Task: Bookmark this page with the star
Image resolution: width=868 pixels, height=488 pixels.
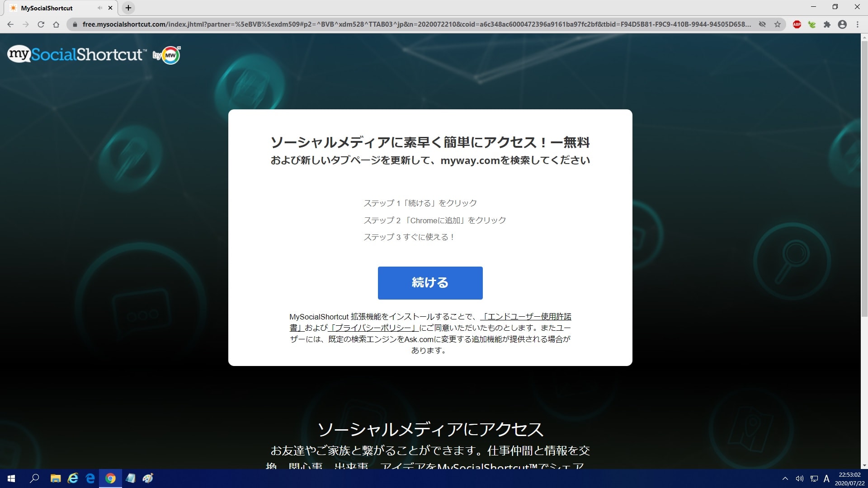Action: 777,24
